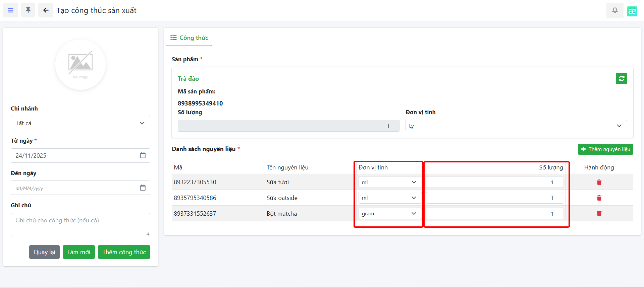The width and height of the screenshot is (644, 288).
Task: Switch to the Công thức tab
Action: coord(190,38)
